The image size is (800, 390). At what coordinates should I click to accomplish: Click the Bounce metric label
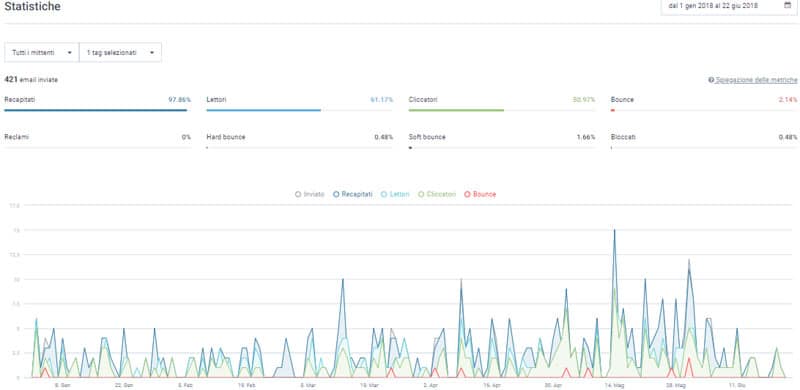(622, 100)
